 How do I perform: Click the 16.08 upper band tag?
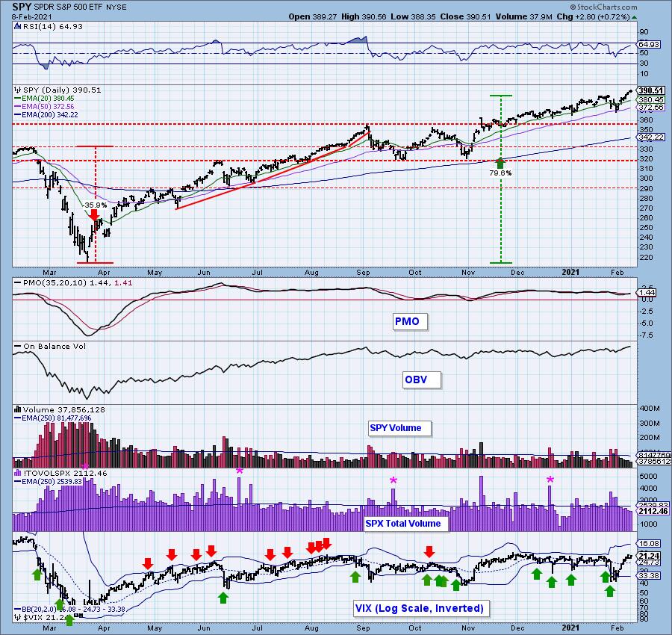click(x=649, y=543)
